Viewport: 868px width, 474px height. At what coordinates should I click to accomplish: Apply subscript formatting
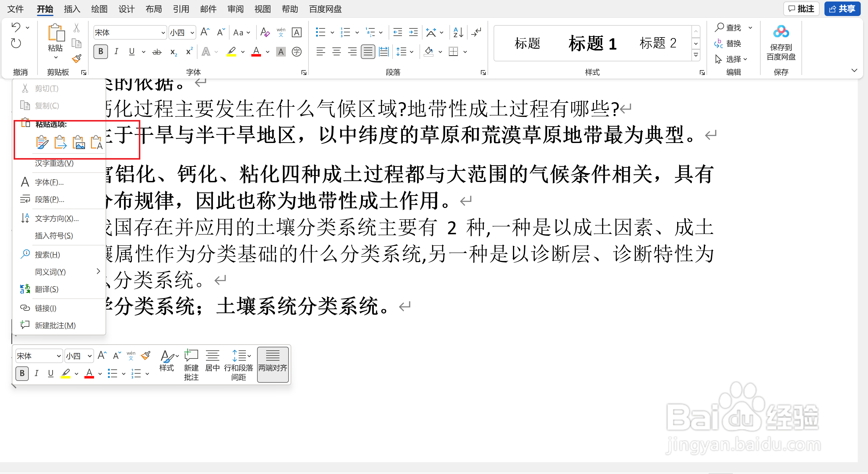[174, 52]
